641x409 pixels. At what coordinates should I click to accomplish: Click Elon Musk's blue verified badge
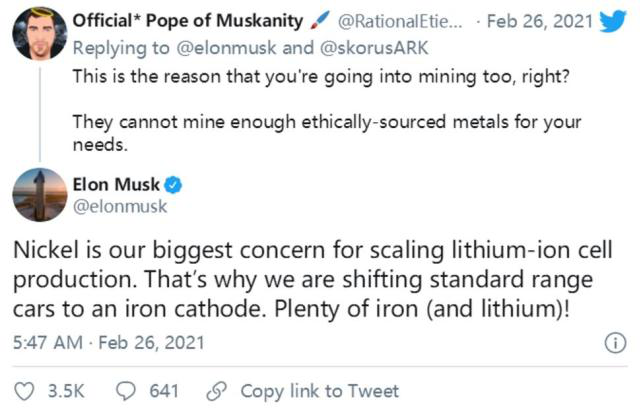point(173,185)
